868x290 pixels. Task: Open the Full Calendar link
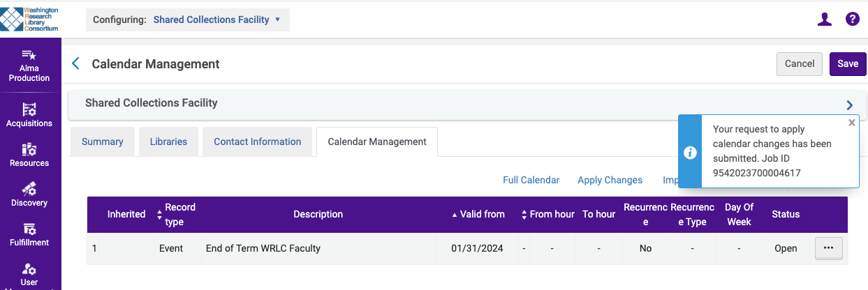pos(531,180)
